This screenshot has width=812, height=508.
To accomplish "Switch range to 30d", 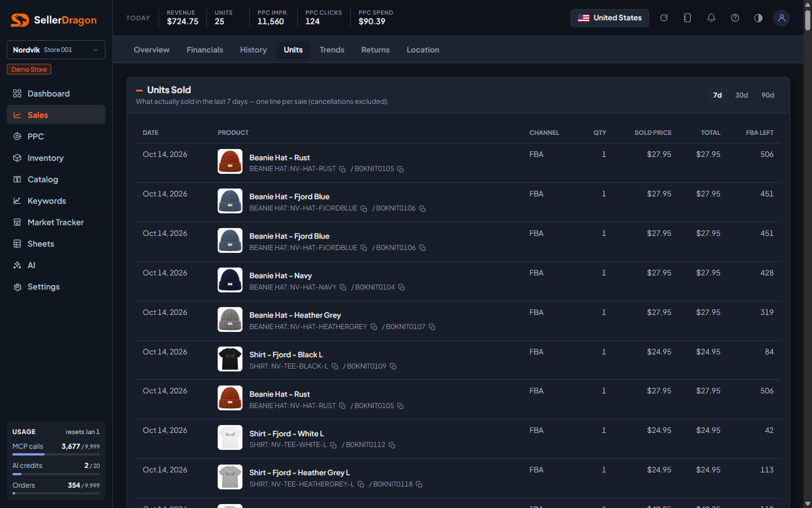I will [742, 95].
